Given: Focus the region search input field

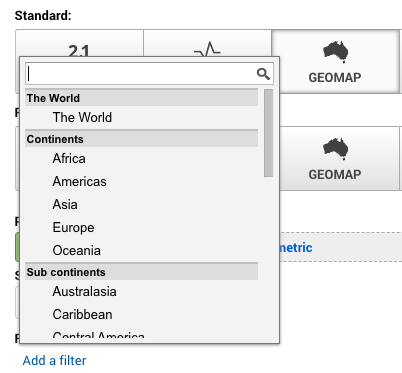Looking at the screenshot, I should (x=149, y=73).
